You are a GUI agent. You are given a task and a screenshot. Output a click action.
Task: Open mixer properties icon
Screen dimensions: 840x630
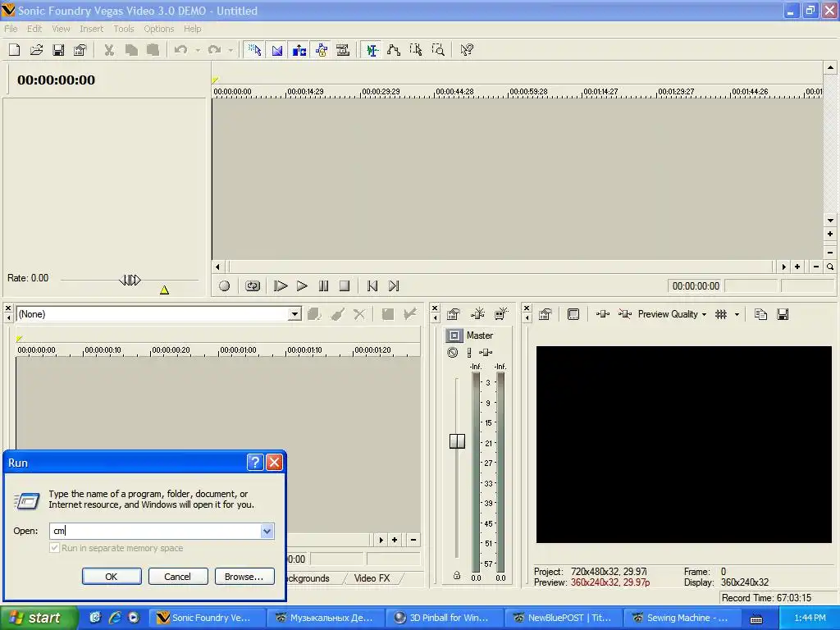pos(453,314)
